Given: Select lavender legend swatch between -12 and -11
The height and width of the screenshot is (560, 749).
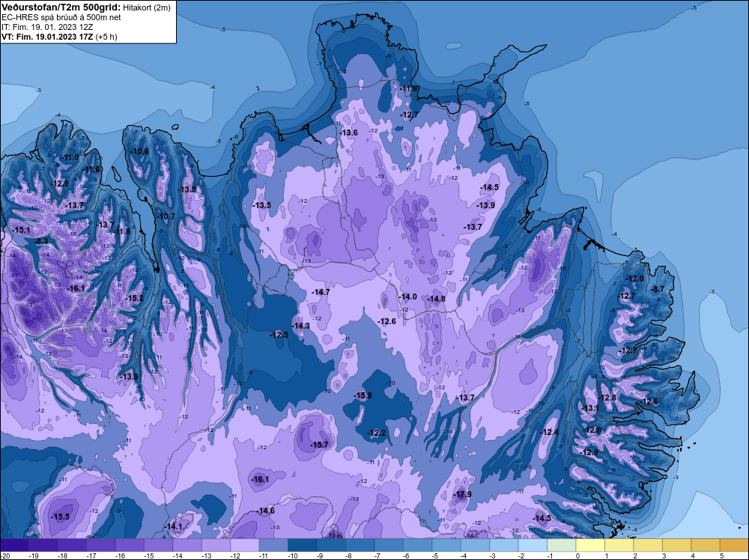Looking at the screenshot, I should (245, 545).
